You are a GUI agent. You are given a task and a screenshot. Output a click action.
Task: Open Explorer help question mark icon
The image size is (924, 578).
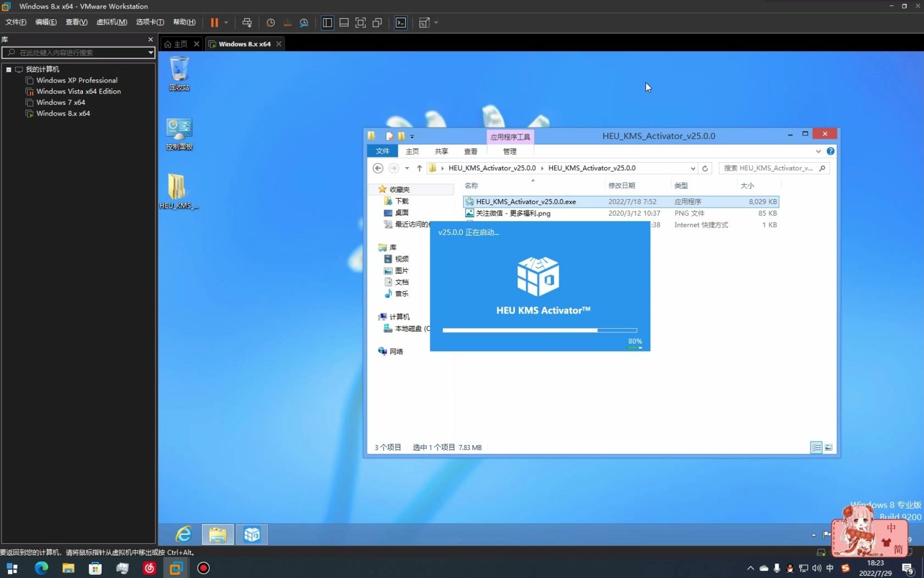point(830,151)
